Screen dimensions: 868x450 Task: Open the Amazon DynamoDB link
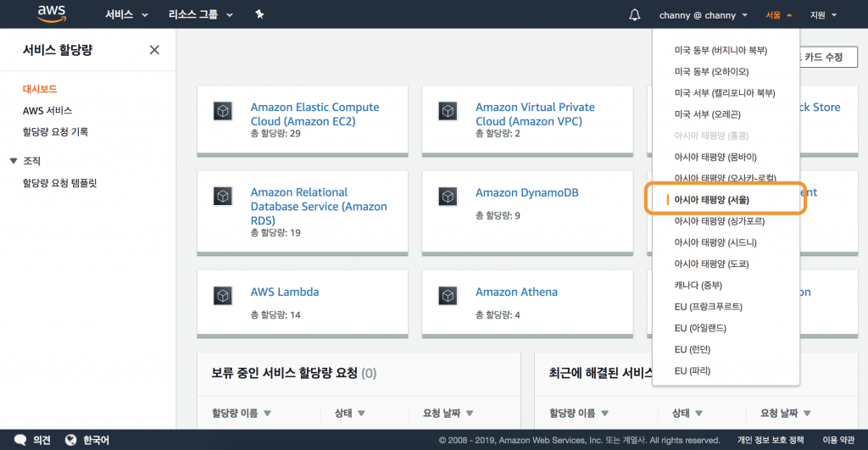coord(527,192)
